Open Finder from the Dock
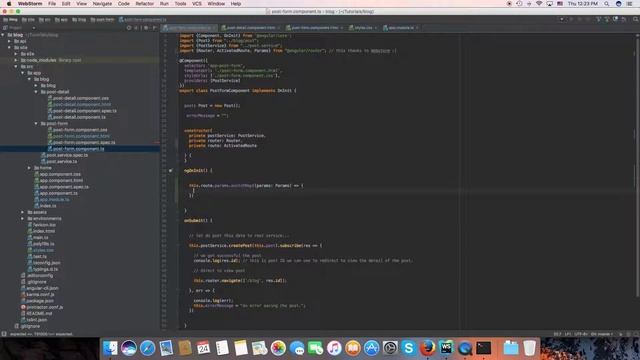Screen dimensions: 640x360 [x=110, y=348]
